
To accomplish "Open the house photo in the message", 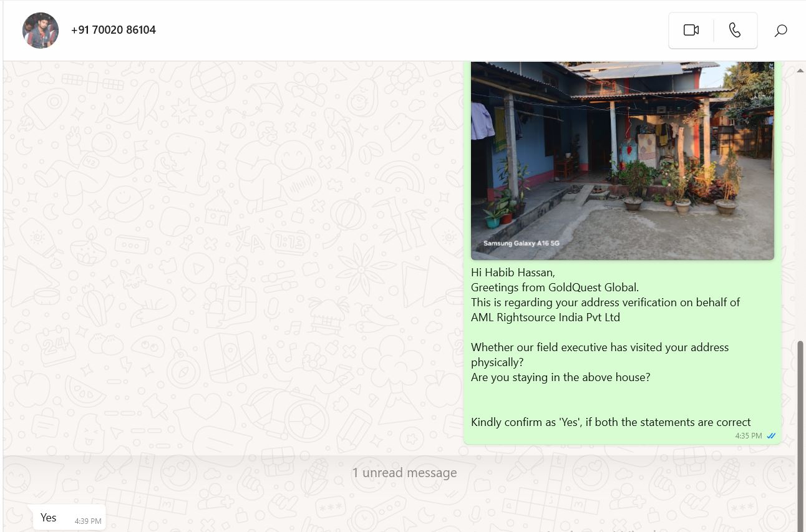I will pos(623,161).
